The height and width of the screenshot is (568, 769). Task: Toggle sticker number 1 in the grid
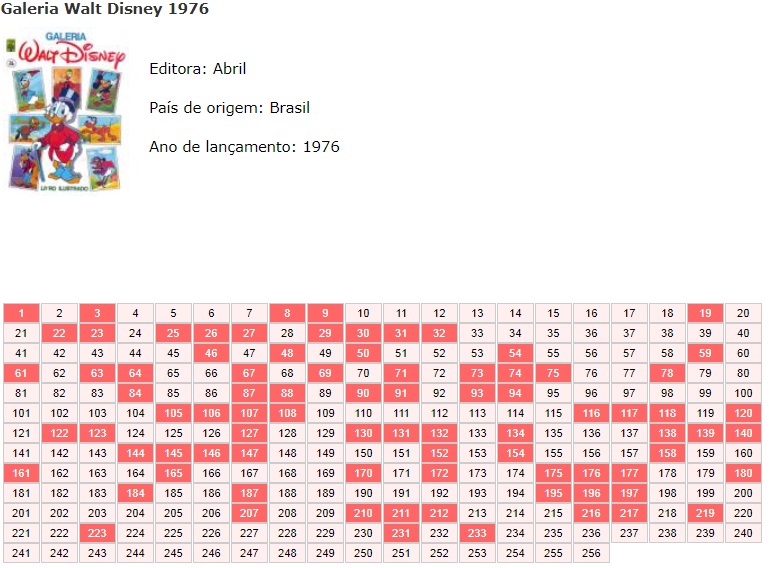[x=21, y=313]
